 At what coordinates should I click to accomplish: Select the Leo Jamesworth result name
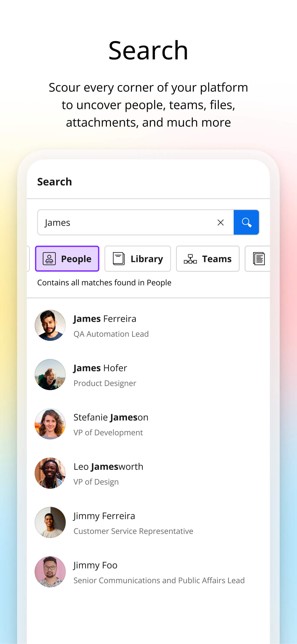(108, 466)
